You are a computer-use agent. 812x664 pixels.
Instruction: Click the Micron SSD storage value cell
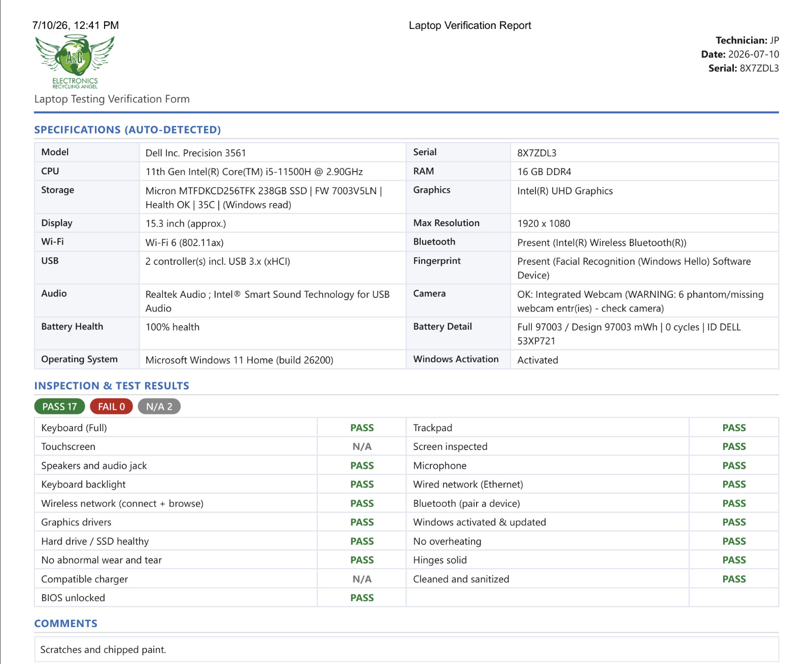[x=273, y=197]
